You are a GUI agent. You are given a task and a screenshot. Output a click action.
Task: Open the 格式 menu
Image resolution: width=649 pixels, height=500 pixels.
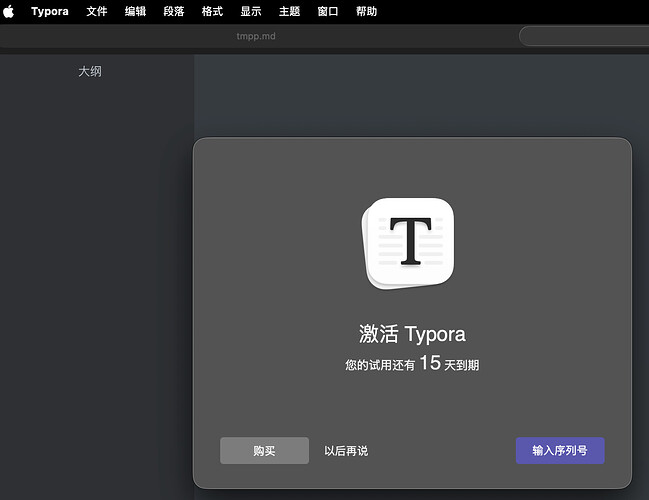coord(212,11)
